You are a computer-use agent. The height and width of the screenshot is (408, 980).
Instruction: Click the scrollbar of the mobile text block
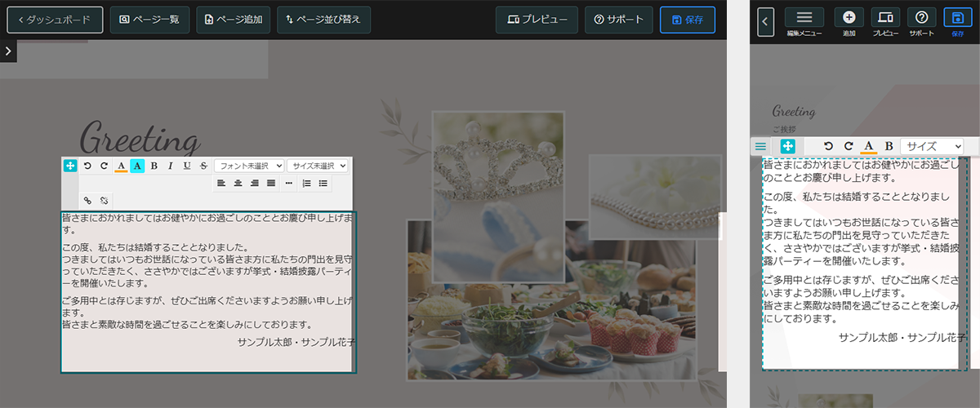[962, 264]
